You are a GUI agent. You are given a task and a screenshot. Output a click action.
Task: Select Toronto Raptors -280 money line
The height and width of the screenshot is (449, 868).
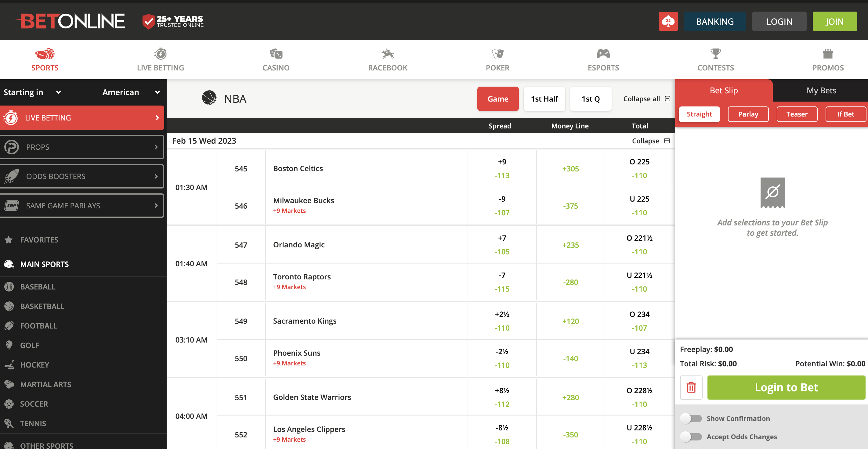point(570,282)
